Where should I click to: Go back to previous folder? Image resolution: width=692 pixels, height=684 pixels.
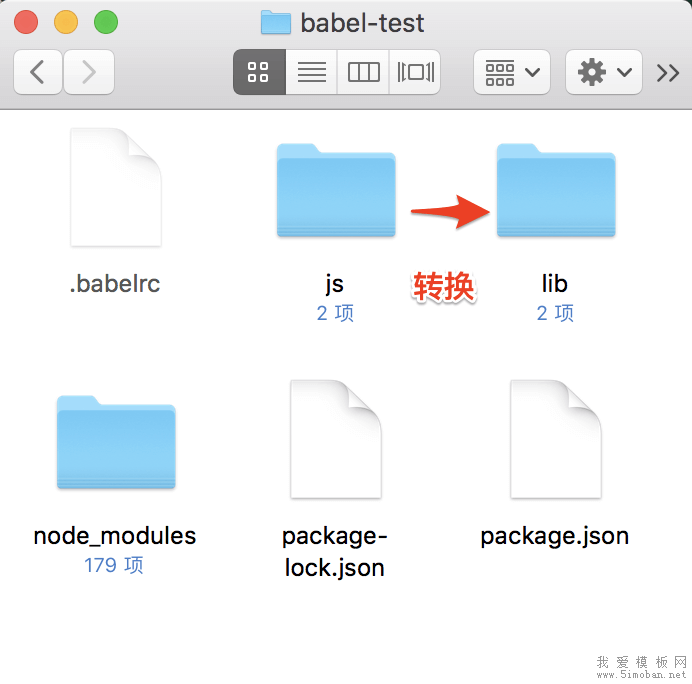click(39, 72)
